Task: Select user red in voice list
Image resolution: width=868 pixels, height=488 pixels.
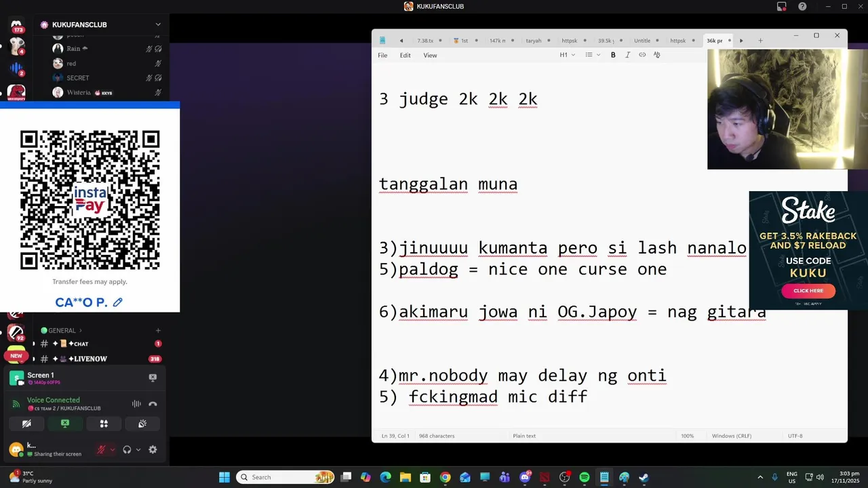Action: [x=107, y=64]
